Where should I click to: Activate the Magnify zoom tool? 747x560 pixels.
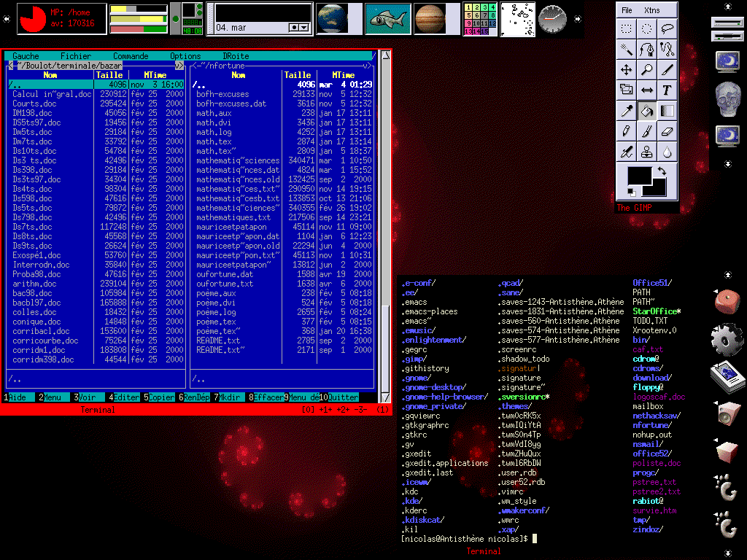(646, 70)
